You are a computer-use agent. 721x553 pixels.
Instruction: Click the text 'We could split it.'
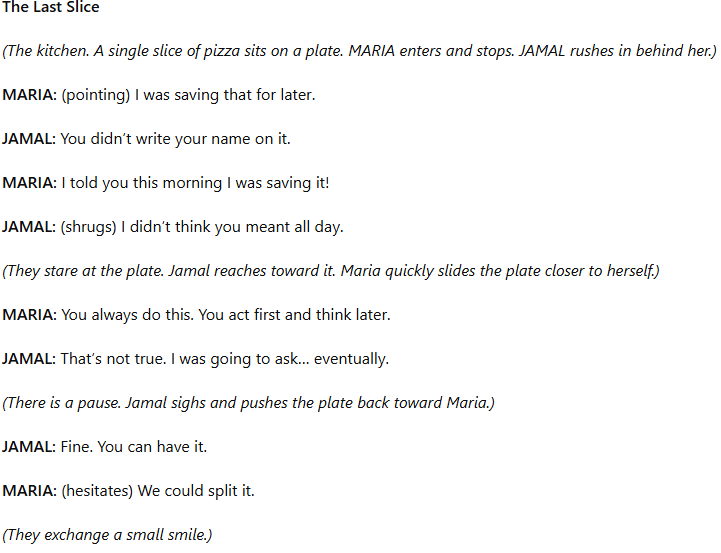196,491
